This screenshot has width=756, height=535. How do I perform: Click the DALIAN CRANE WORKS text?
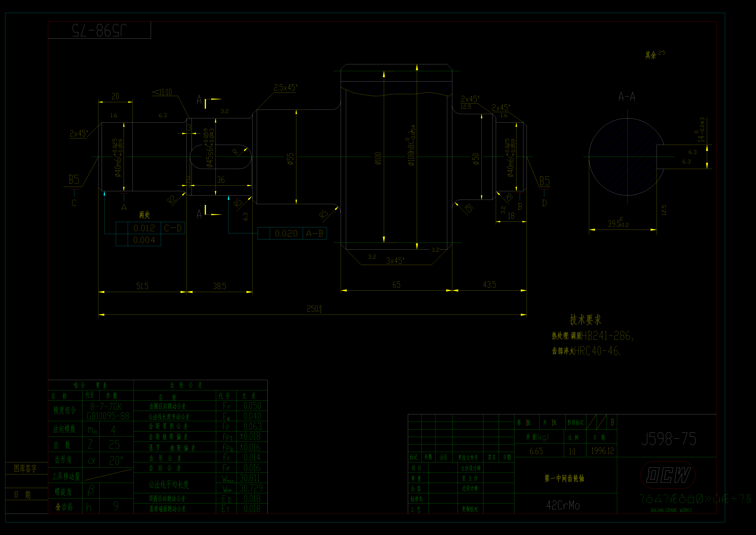point(671,510)
